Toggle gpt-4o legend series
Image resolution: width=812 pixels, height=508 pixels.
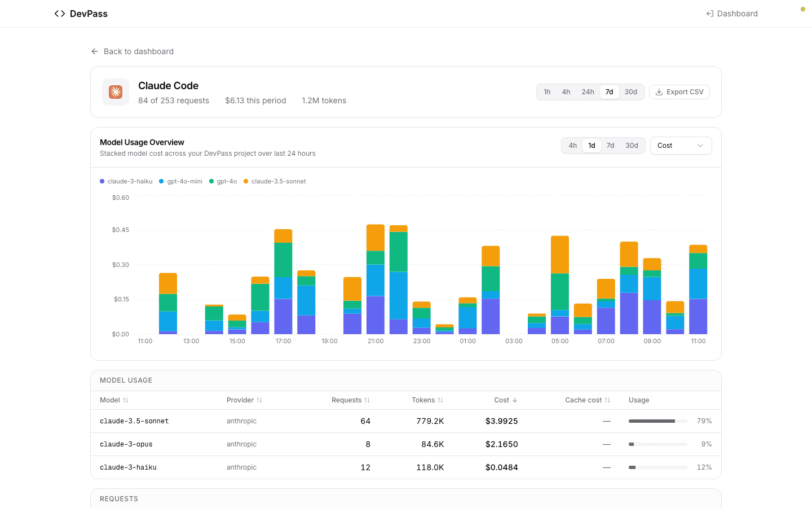click(223, 181)
